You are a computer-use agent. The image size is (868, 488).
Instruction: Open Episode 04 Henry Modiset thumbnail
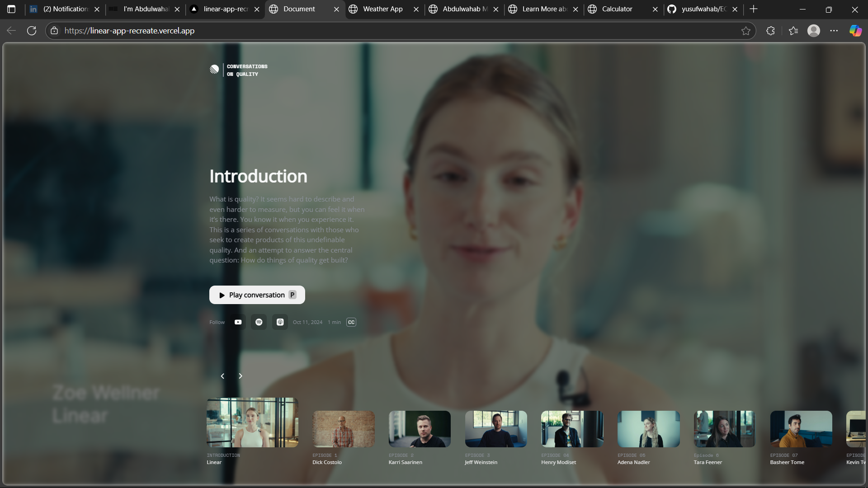pyautogui.click(x=572, y=429)
